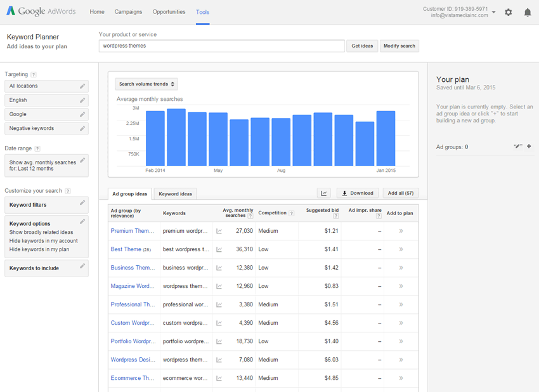Show trend chart for Premium Themes row
The height and width of the screenshot is (392, 539).
pos(219,231)
